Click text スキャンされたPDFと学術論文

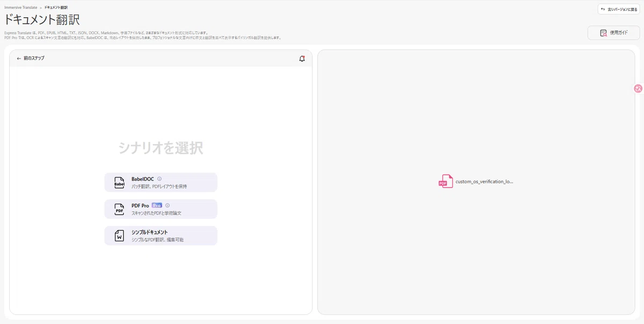click(156, 213)
